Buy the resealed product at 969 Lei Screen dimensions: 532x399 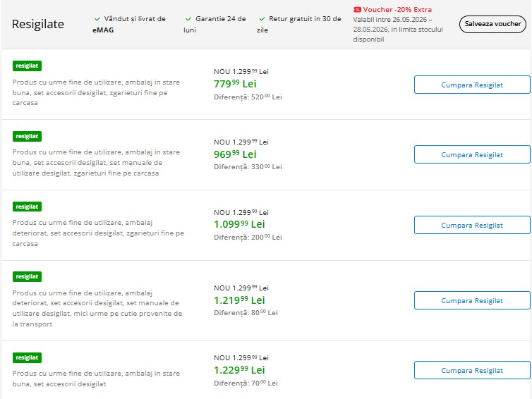tap(472, 154)
